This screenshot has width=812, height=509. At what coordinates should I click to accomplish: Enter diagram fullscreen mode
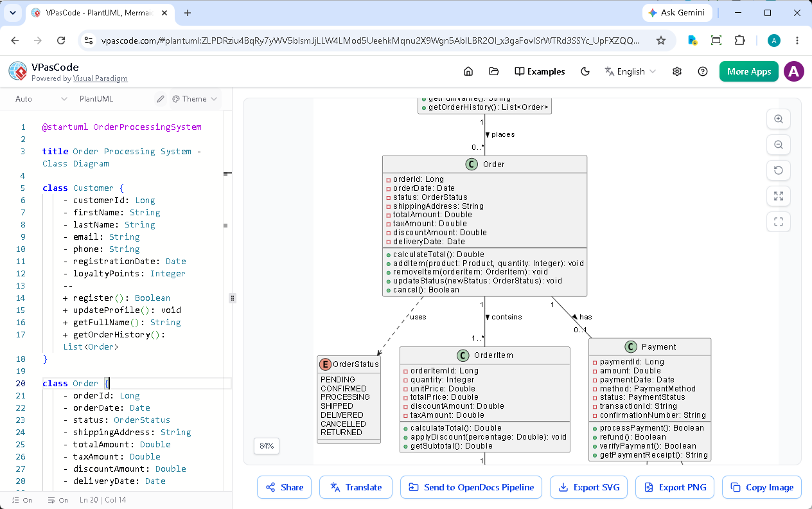779,222
